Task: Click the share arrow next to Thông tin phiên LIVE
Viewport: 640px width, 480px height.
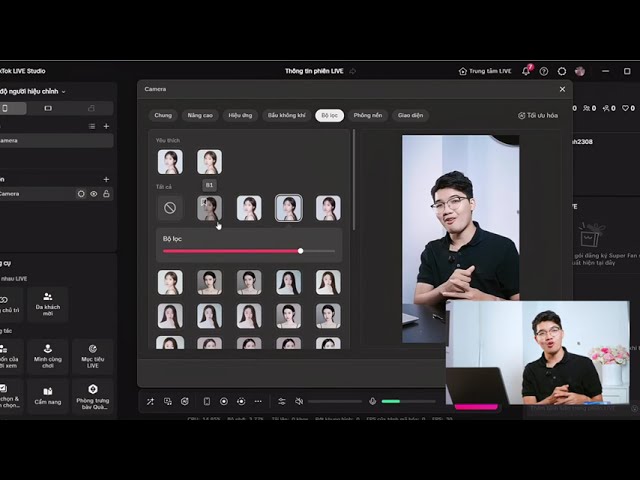Action: [353, 71]
